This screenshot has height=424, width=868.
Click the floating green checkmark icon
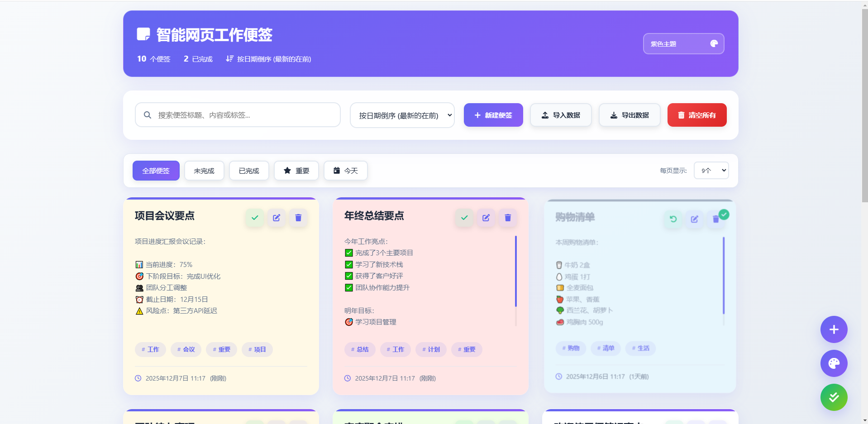[x=833, y=397]
